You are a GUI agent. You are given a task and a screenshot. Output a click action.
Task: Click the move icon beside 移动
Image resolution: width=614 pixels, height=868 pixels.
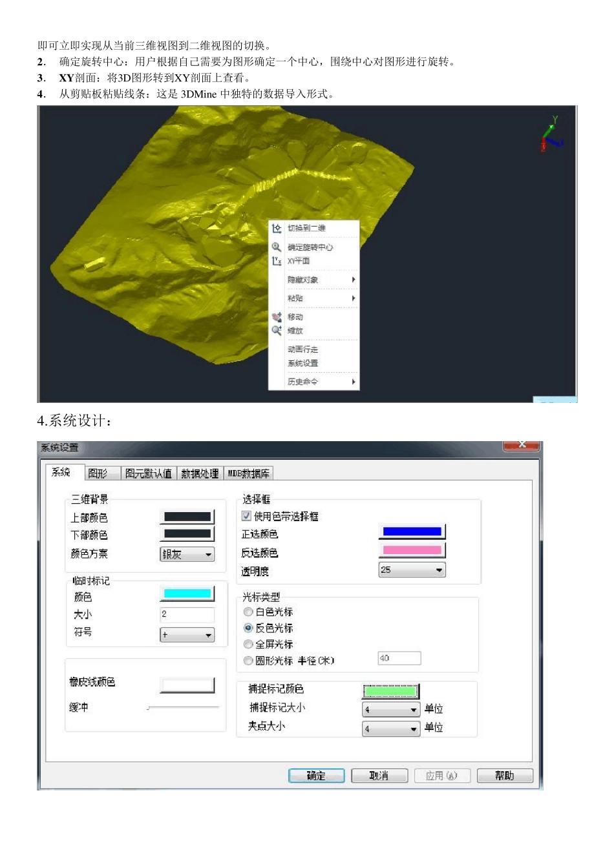click(x=277, y=317)
